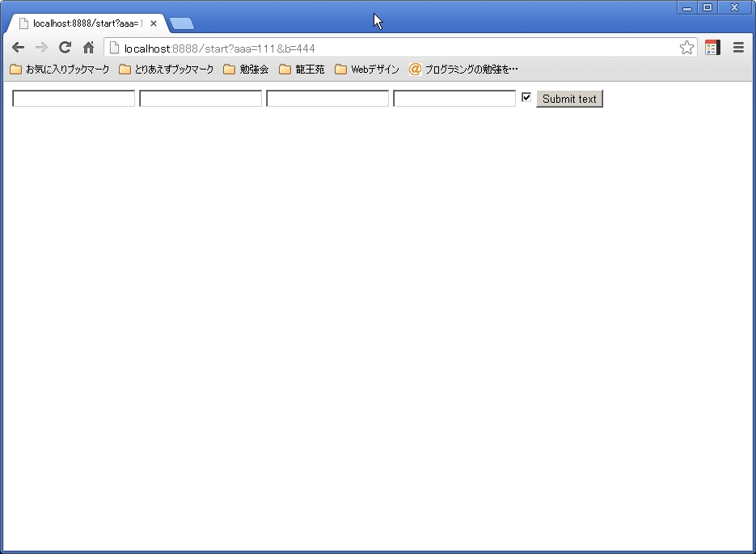Focus the fourth text input field
The height and width of the screenshot is (554, 756).
(x=454, y=99)
